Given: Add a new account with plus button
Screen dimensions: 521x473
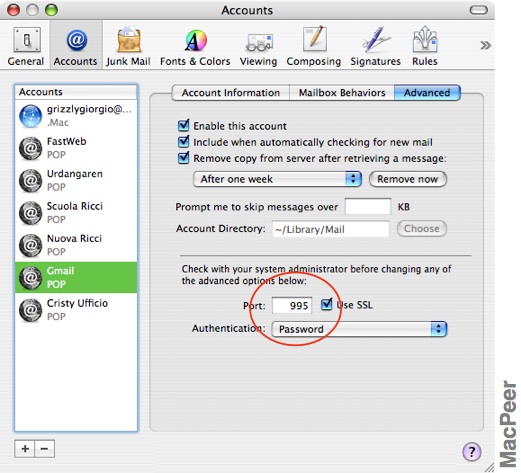Looking at the screenshot, I should [x=25, y=449].
